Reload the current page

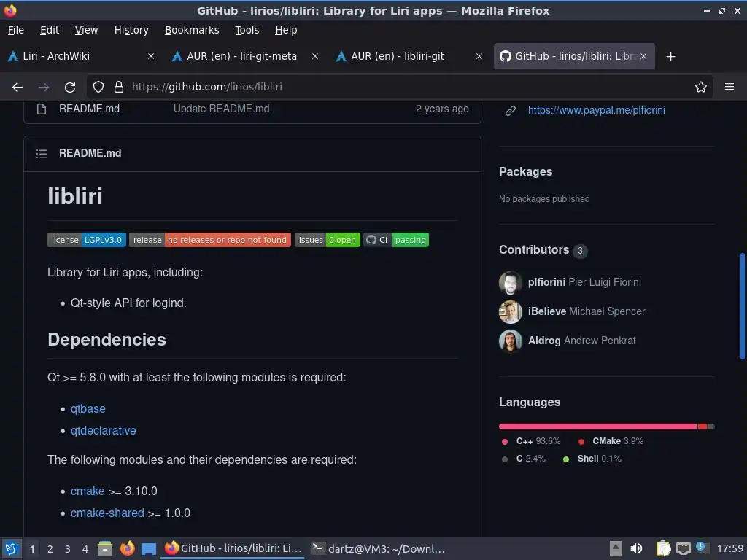[70, 87]
